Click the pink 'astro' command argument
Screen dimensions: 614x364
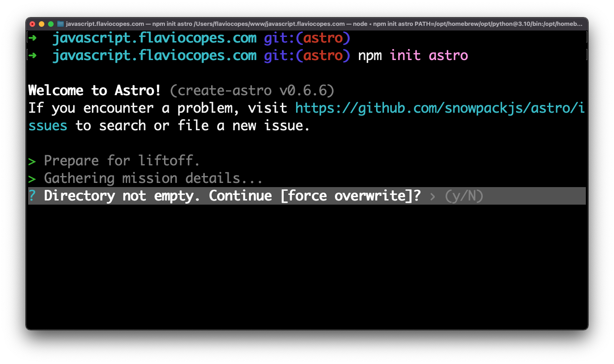tap(448, 56)
